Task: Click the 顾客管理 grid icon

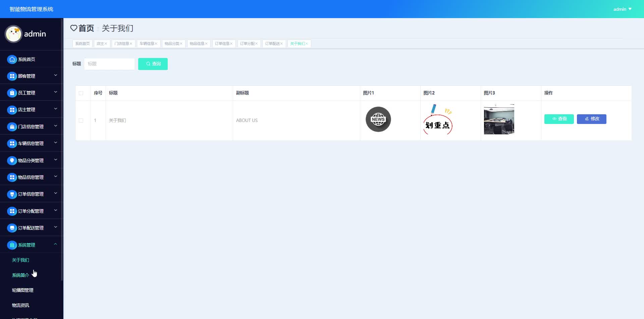Action: [x=12, y=76]
